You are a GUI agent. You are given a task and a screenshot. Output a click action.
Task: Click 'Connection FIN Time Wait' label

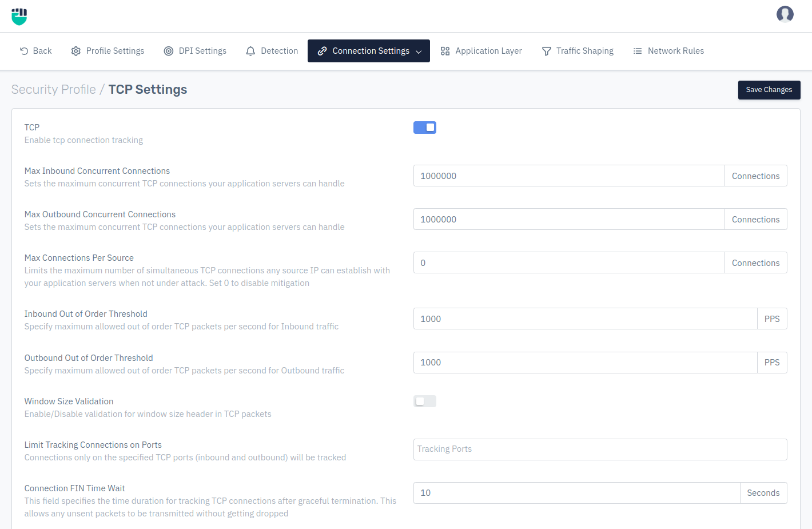tap(74, 488)
